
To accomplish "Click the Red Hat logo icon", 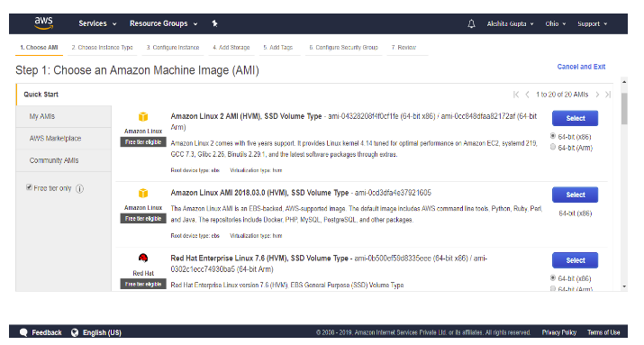I will tap(143, 258).
